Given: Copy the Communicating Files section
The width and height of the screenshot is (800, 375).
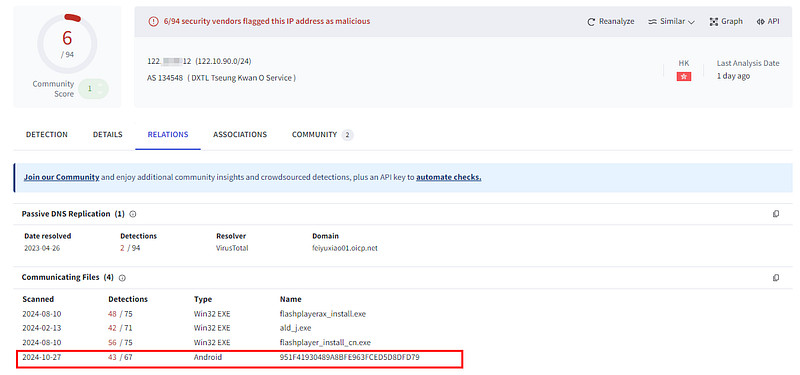Looking at the screenshot, I should click(x=776, y=278).
